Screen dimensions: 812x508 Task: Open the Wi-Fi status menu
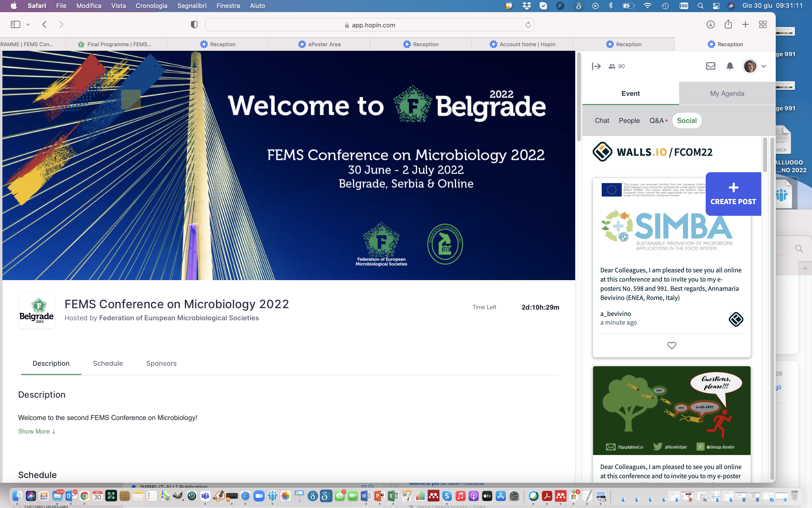point(647,6)
